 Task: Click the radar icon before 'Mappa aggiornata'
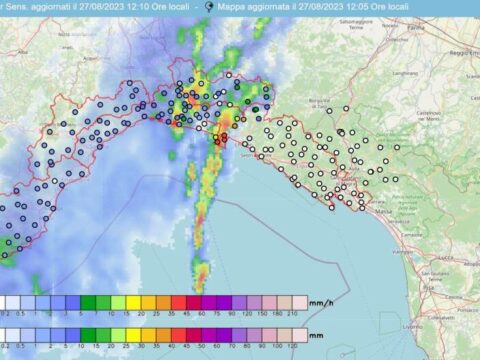pyautogui.click(x=209, y=7)
